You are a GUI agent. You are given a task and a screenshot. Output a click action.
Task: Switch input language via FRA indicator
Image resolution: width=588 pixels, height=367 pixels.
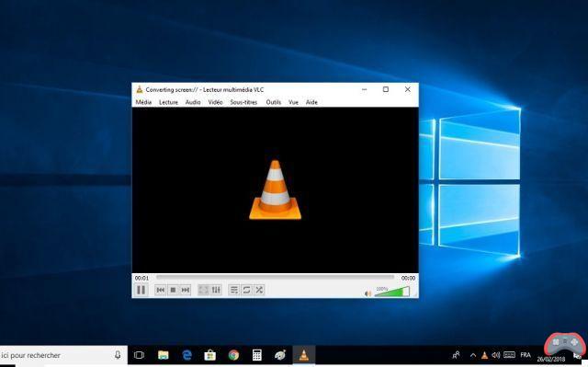click(x=526, y=355)
